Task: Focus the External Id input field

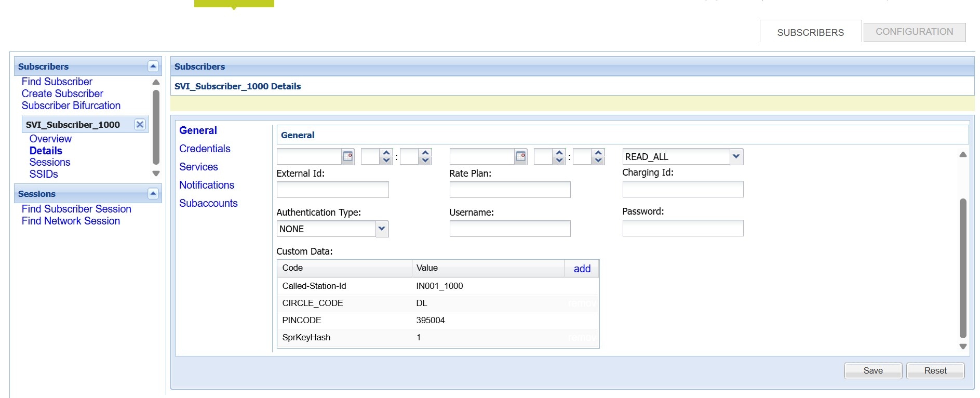Action: click(332, 190)
